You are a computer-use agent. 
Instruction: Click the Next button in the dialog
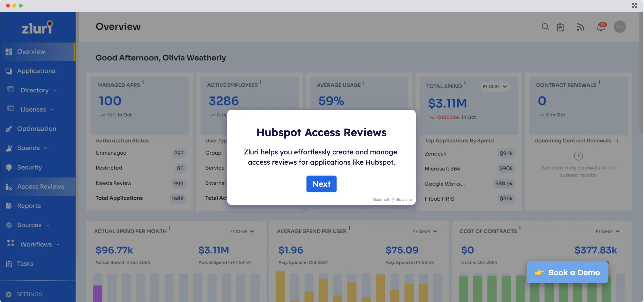click(x=321, y=184)
